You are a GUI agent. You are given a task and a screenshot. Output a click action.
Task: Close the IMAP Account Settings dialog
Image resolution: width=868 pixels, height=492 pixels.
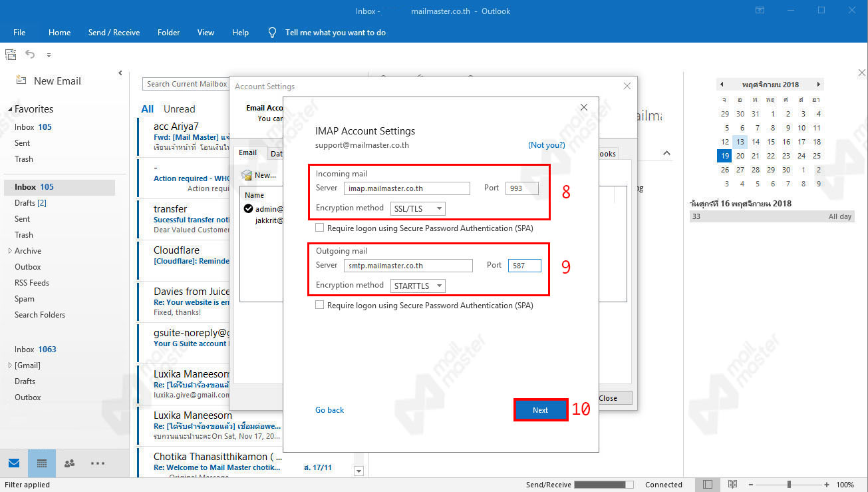584,107
